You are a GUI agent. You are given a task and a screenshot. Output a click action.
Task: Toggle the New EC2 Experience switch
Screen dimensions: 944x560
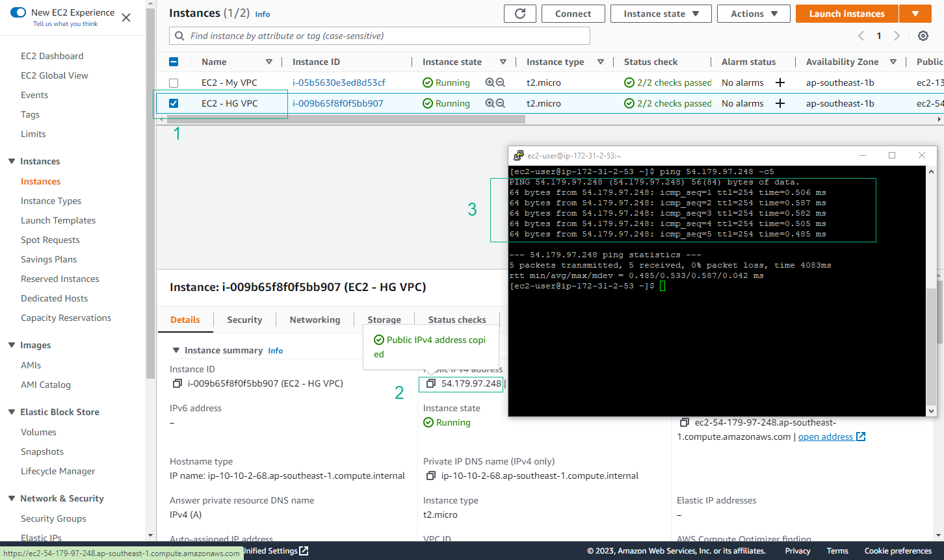[x=18, y=12]
